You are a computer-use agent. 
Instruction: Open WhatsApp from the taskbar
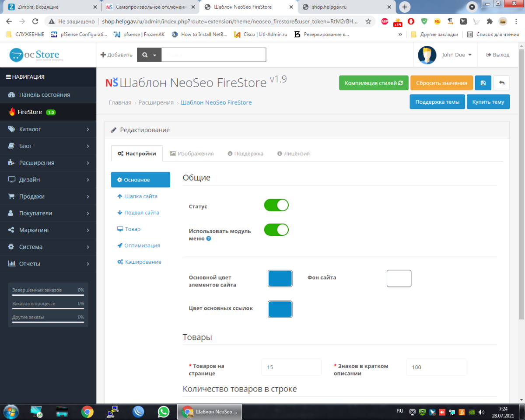click(x=164, y=412)
